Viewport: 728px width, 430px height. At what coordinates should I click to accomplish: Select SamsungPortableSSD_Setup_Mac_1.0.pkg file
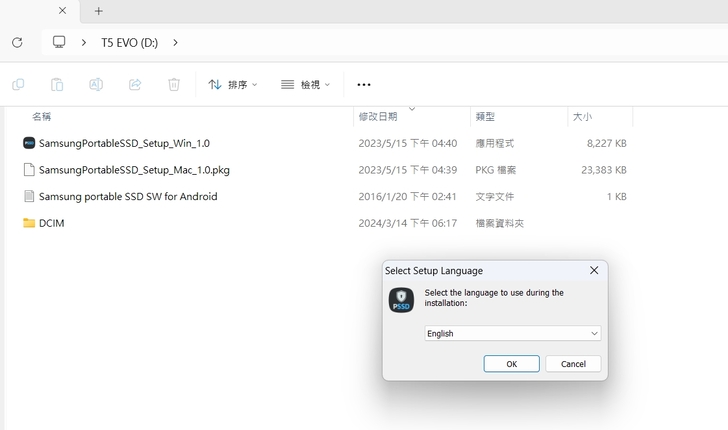tap(134, 170)
